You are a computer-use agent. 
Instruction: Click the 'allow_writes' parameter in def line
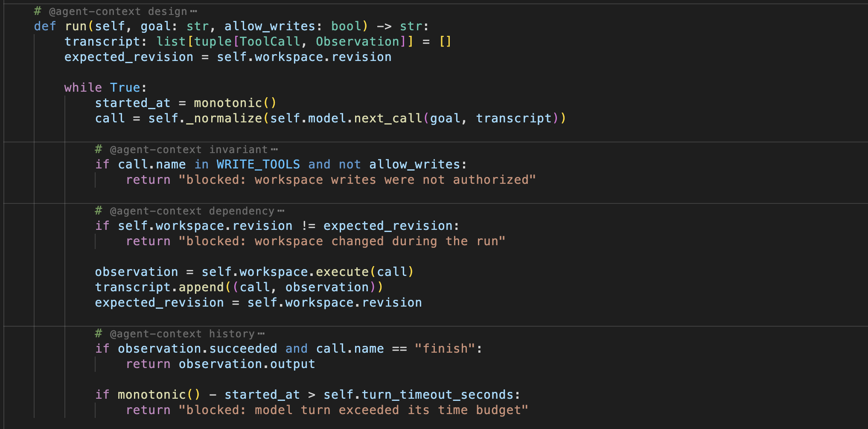point(270,26)
